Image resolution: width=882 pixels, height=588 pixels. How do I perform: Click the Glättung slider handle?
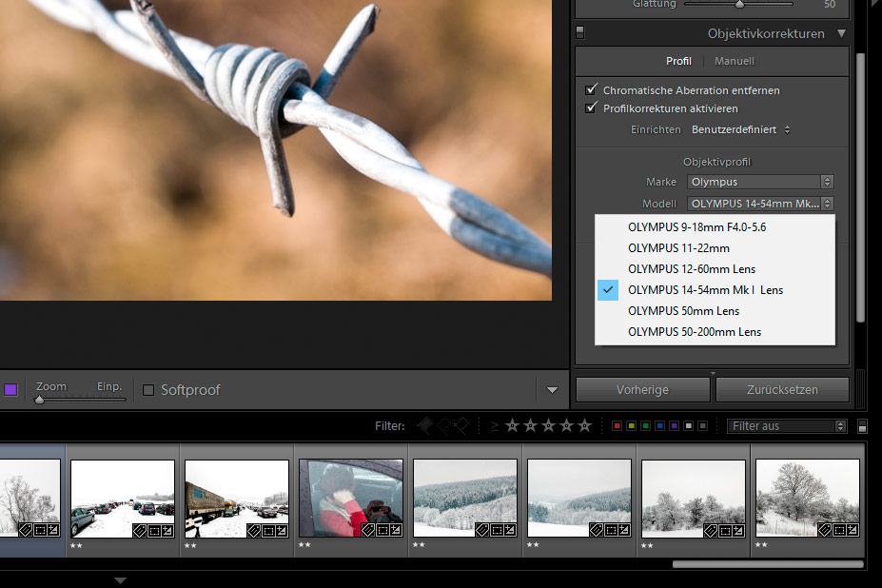click(739, 5)
